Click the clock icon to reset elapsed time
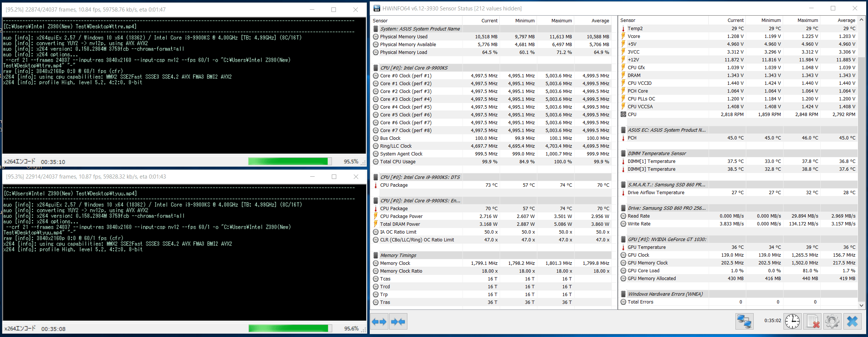Image resolution: width=868 pixels, height=337 pixels. (x=792, y=321)
